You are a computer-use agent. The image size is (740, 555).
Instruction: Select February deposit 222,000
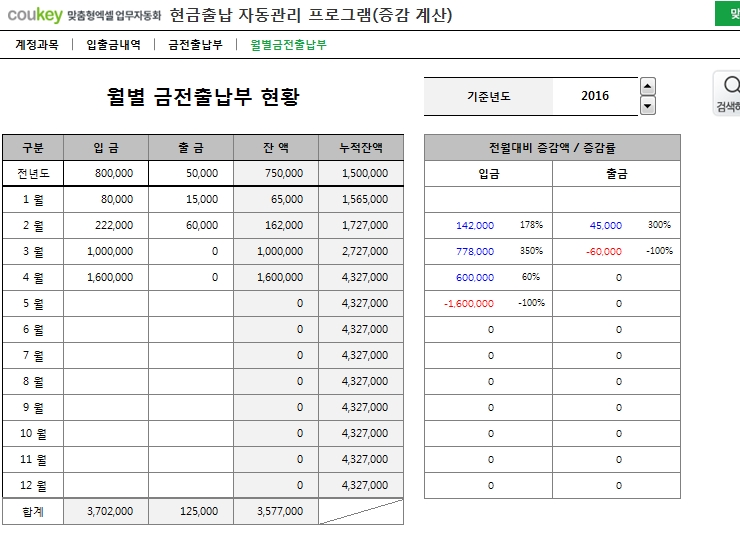tap(106, 225)
